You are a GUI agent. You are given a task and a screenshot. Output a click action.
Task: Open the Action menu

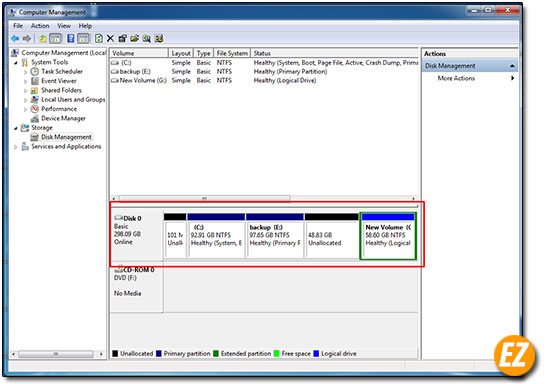(40, 26)
